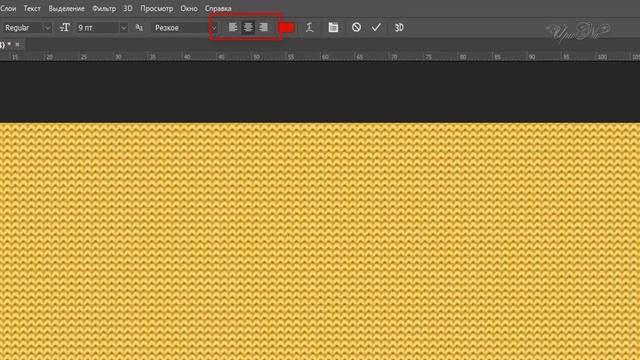Viewport: 640px width, 360px height.
Task: Open the Warp Text dialog icon
Action: pos(309,28)
